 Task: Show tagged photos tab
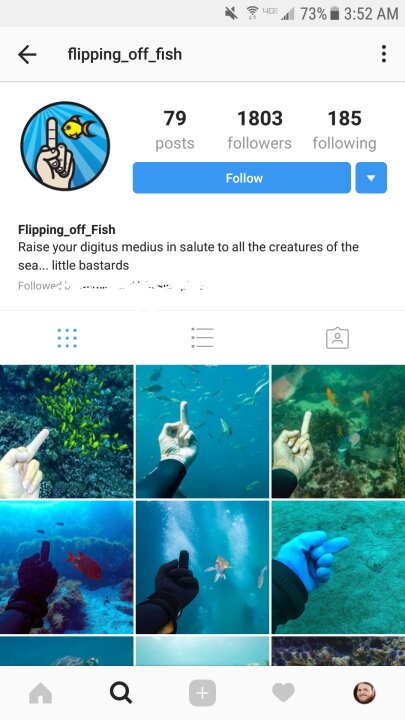click(338, 338)
